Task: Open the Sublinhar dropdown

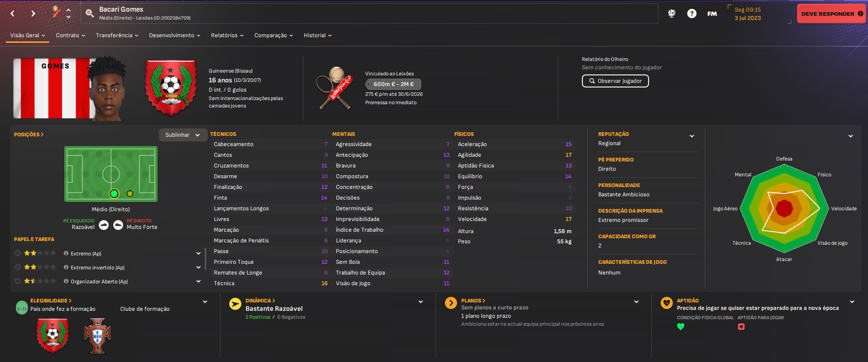Action: (x=183, y=135)
